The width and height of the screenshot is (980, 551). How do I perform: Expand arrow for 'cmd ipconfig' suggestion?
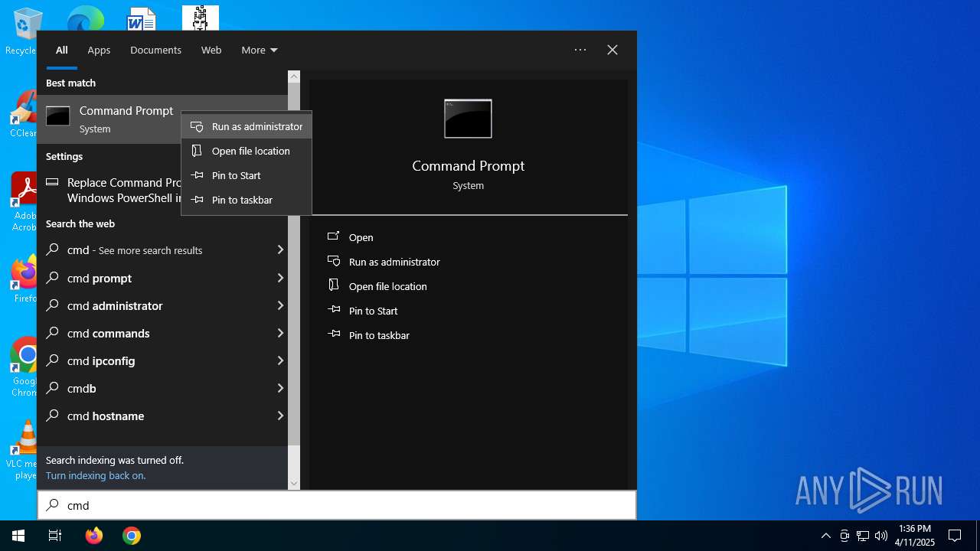coord(280,360)
